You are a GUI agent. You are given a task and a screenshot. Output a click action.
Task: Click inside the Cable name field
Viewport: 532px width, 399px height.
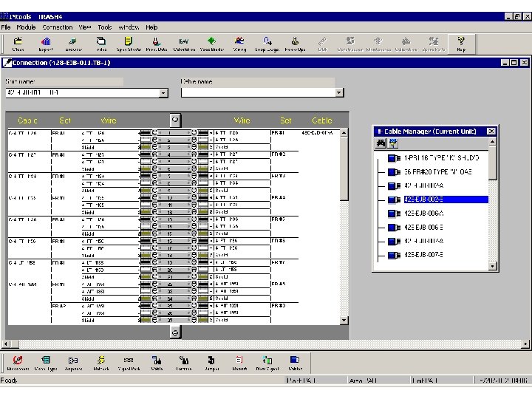(258, 92)
